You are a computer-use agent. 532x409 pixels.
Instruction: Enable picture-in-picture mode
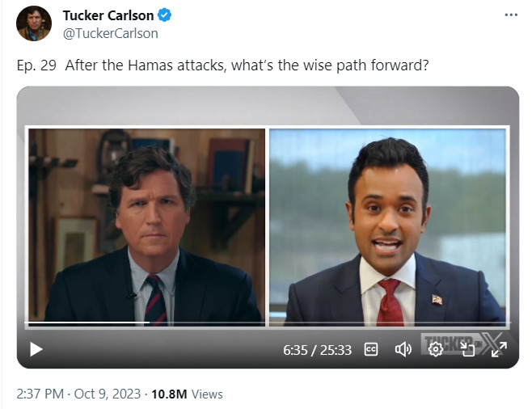[x=467, y=349]
